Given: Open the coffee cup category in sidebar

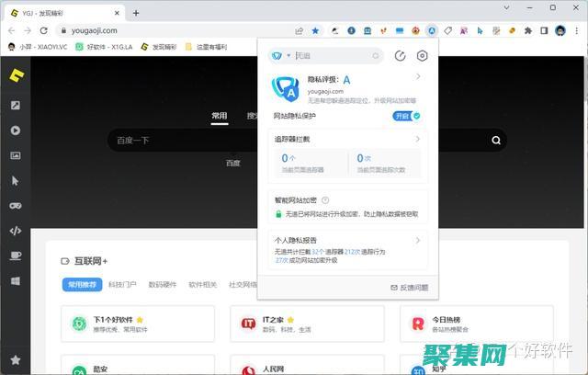Looking at the screenshot, I should (16, 256).
